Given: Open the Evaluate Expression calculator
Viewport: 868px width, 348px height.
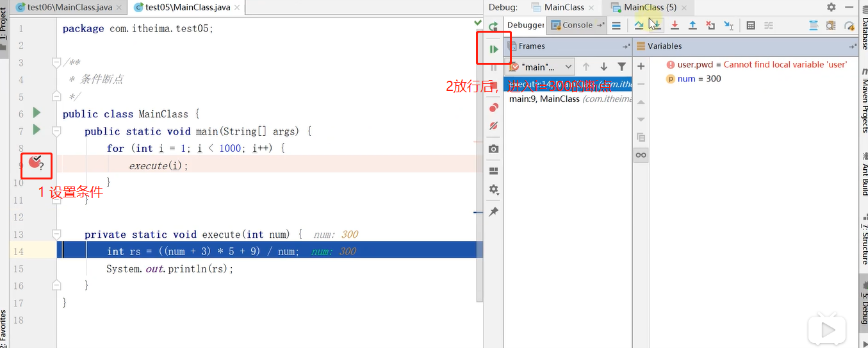Looking at the screenshot, I should click(x=751, y=26).
